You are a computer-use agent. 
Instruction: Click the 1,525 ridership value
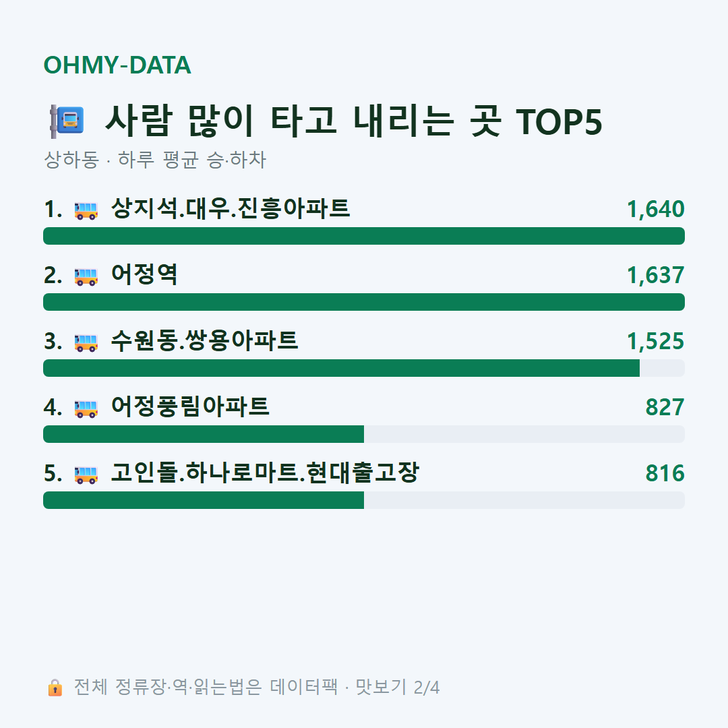click(x=656, y=341)
